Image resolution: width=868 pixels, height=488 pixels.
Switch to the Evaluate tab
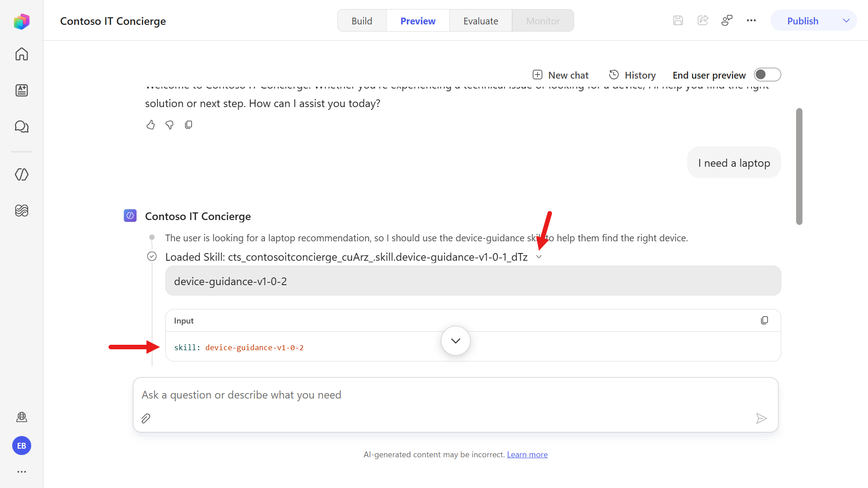tap(481, 21)
